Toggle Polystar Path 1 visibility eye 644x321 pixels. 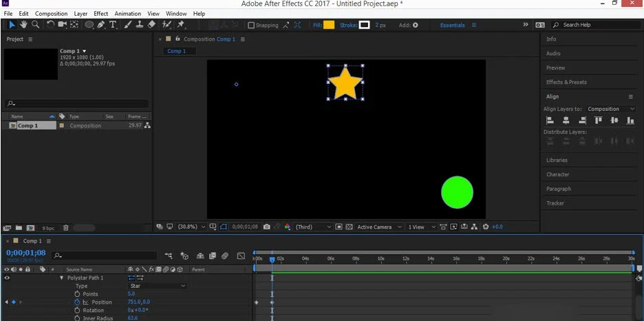click(x=7, y=278)
